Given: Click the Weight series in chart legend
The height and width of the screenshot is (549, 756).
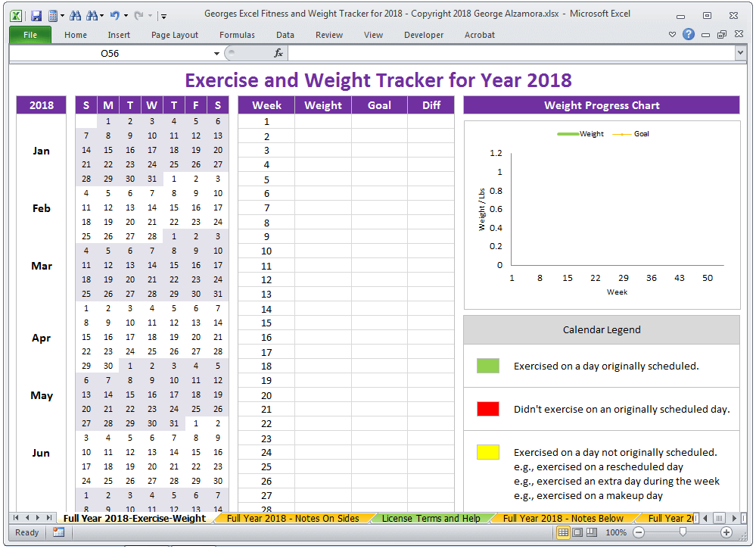Looking at the screenshot, I should 580,134.
